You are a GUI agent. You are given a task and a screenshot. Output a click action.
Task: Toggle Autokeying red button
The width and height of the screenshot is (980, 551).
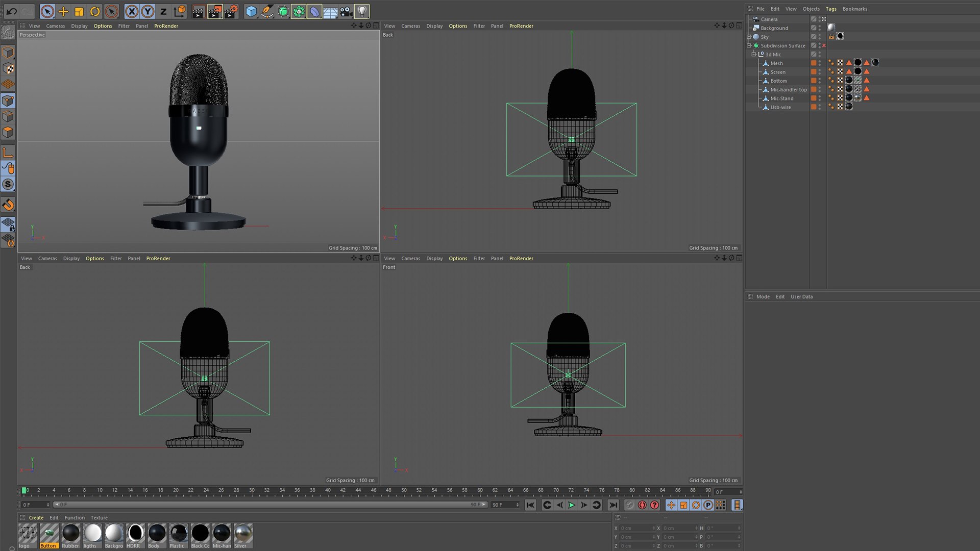[642, 505]
